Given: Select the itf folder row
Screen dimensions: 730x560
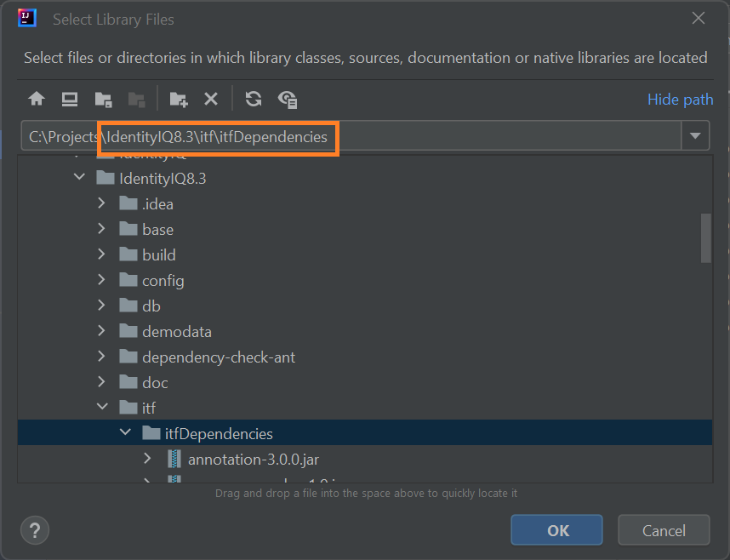Looking at the screenshot, I should 365,408.
